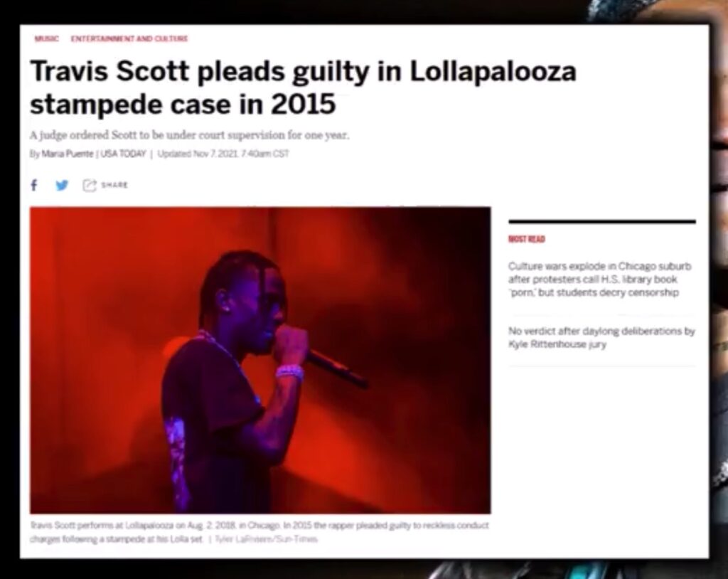Screen dimensions: 728x579
Task: Click the black divider bar above Most Read
Action: tap(602, 222)
